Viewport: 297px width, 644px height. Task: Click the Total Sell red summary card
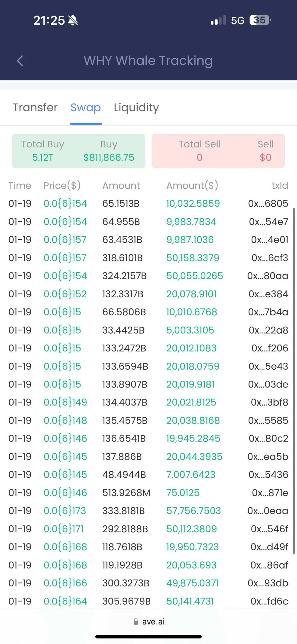218,151
